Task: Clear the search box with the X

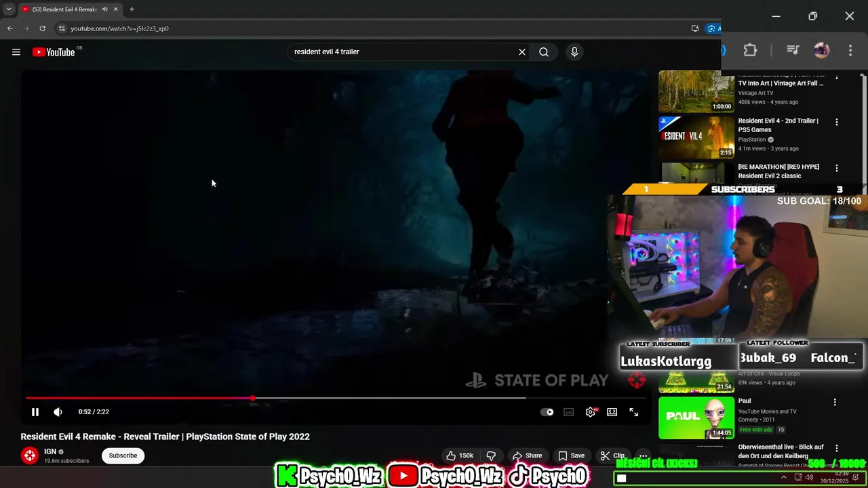Action: (x=522, y=52)
